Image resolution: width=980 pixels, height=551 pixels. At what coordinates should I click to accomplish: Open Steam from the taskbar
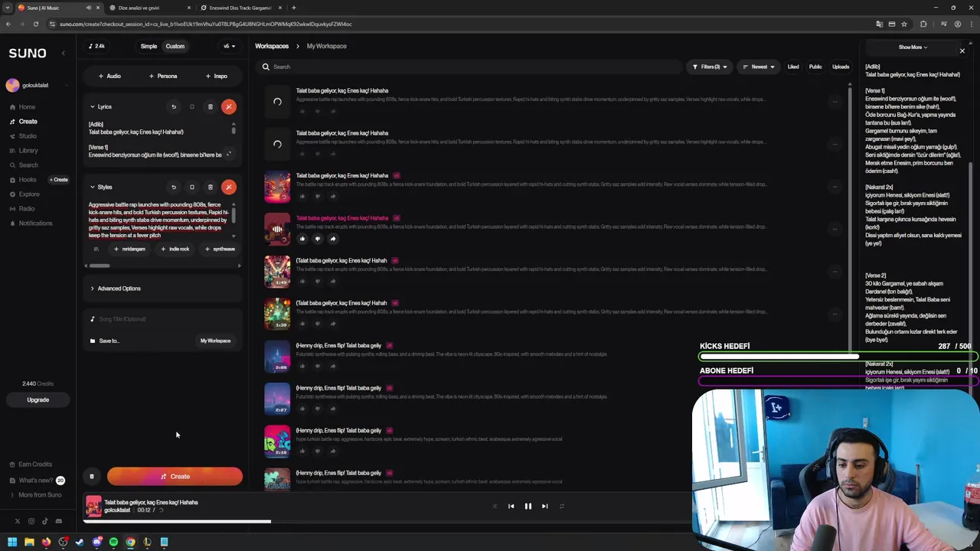80,542
